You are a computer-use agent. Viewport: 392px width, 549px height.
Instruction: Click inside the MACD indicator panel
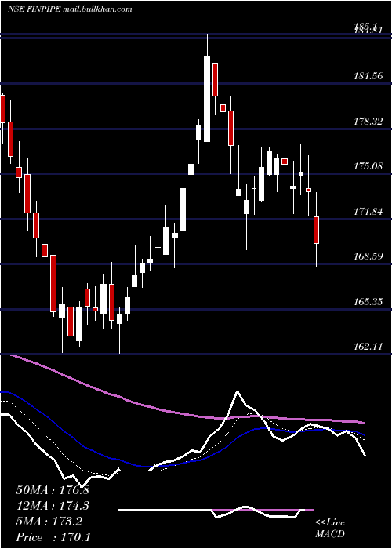coord(216,510)
